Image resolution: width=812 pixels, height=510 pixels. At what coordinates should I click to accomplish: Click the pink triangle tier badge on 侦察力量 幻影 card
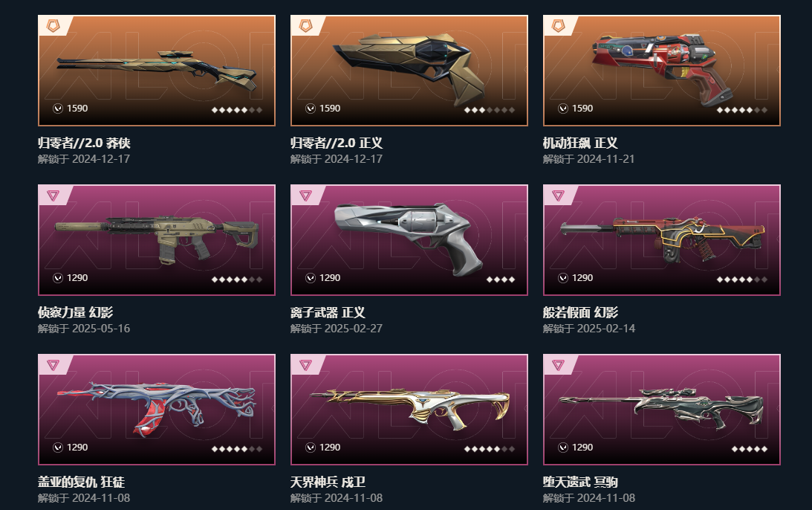[x=53, y=196]
